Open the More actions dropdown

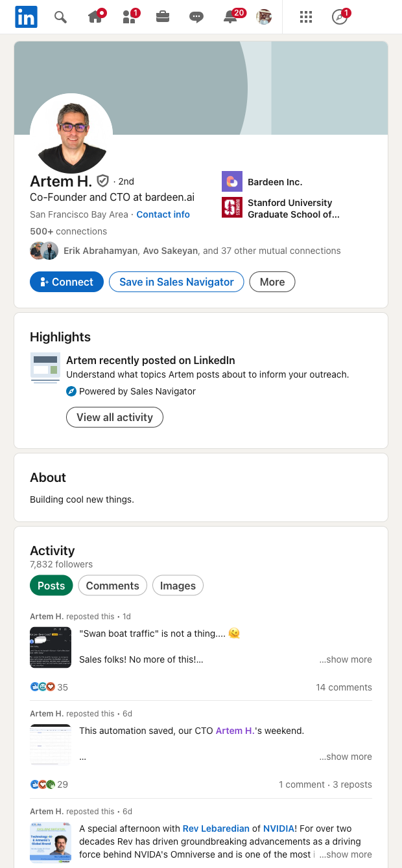coord(272,282)
